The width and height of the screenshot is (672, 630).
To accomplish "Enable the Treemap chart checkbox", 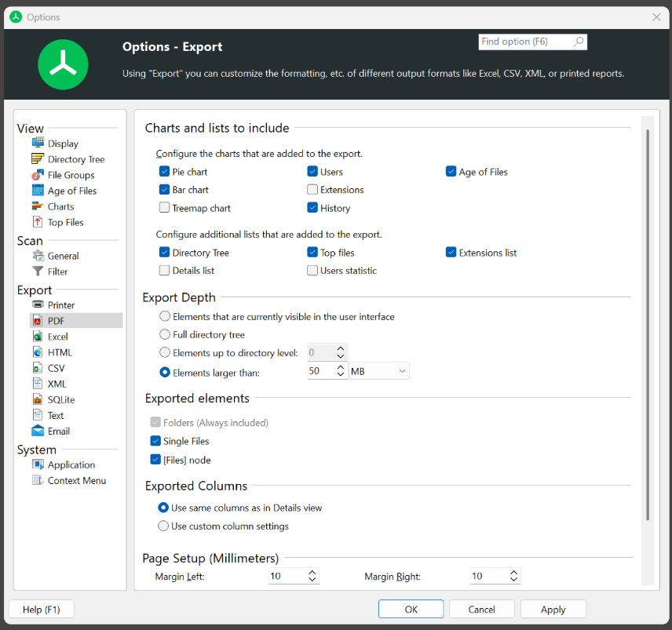I will 164,208.
